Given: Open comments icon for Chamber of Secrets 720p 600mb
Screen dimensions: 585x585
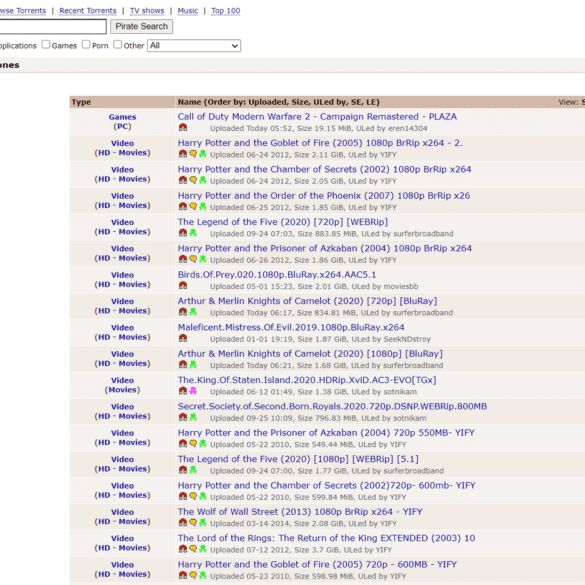Looking at the screenshot, I should [x=193, y=496].
